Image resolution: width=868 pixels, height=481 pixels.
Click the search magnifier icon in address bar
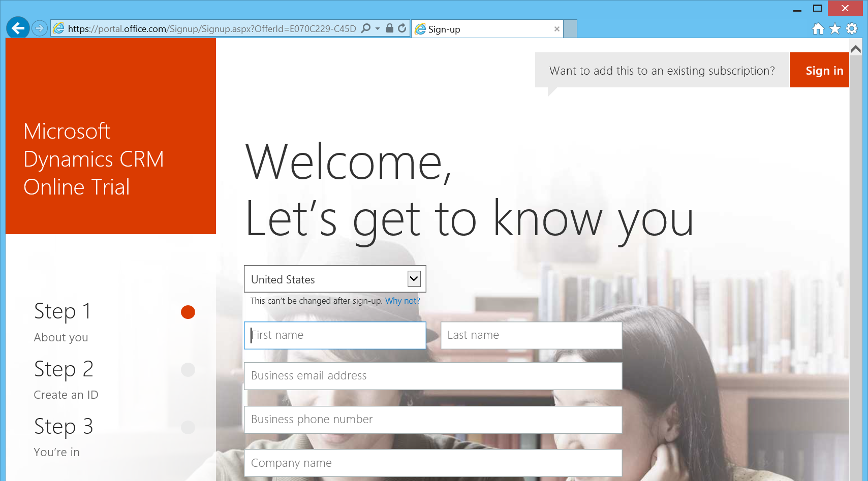coord(365,28)
